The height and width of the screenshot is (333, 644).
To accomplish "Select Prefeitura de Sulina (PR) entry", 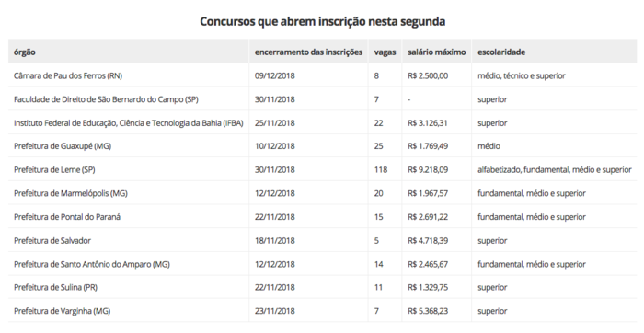I will (55, 287).
